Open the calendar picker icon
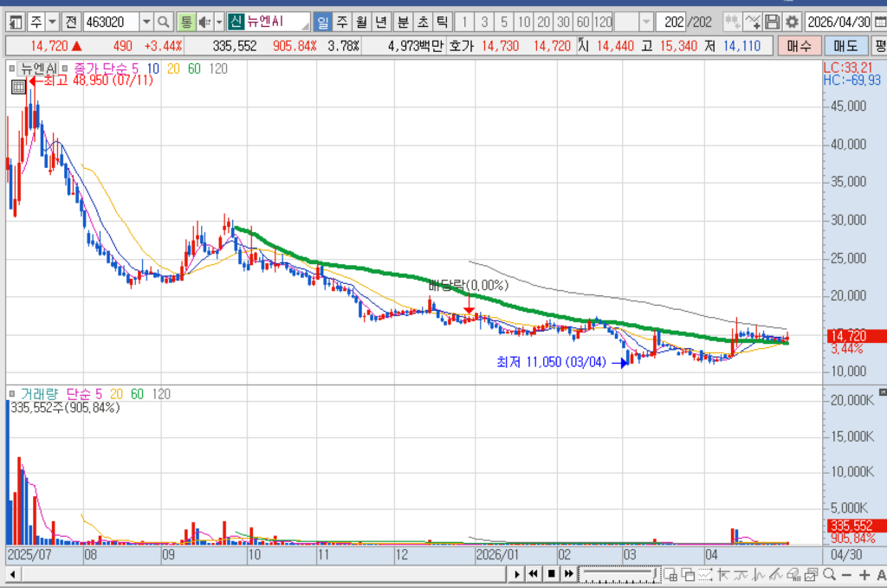Image resolution: width=887 pixels, height=588 pixels. click(880, 22)
